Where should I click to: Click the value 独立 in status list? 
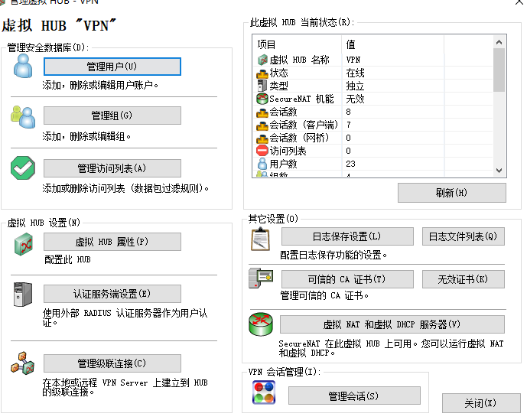pyautogui.click(x=355, y=86)
